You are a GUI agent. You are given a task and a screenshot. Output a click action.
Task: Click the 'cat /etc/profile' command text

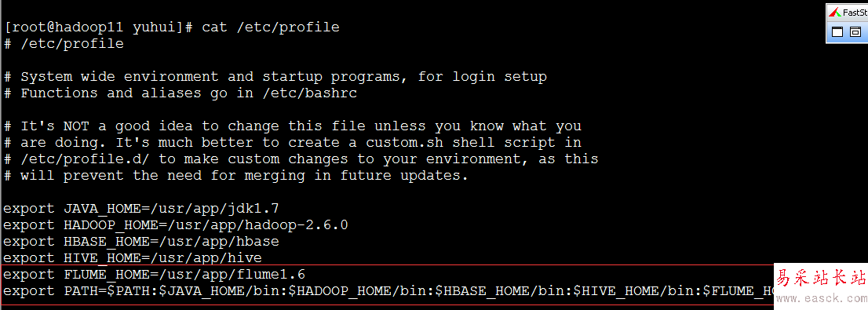click(271, 27)
